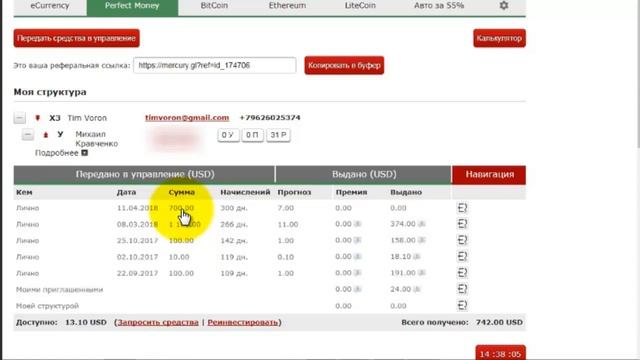640x360 pixels.
Task: Switch to the LiteCoin tab
Action: (x=360, y=6)
